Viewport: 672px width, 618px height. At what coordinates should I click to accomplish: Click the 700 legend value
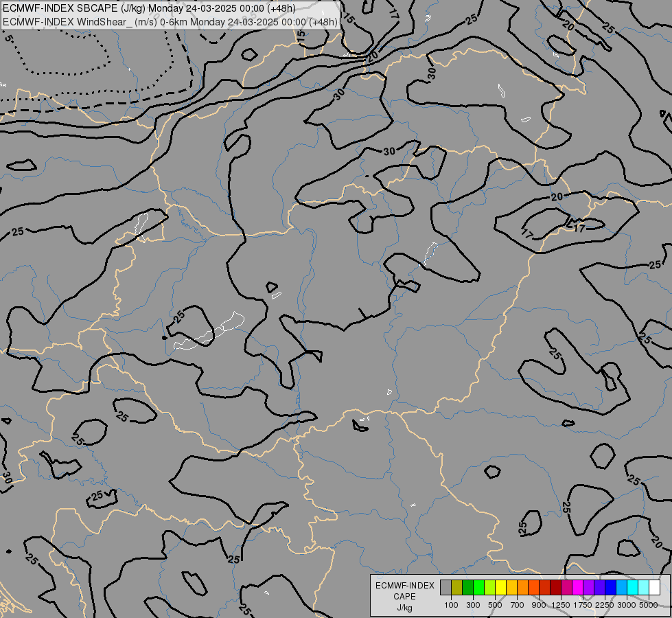pos(518,605)
